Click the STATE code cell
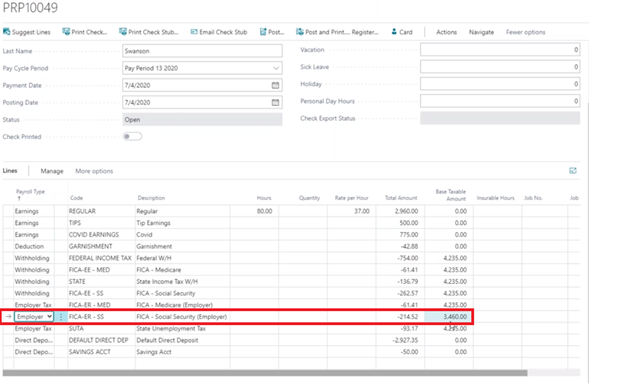 click(101, 281)
